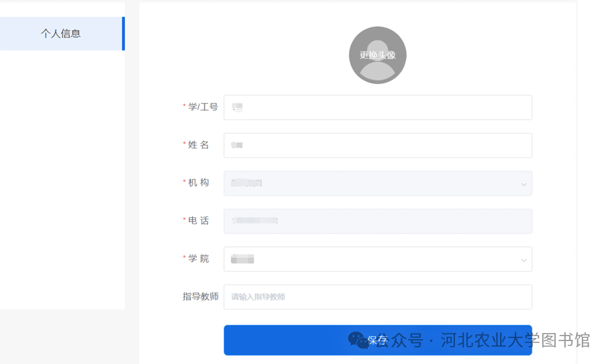
Task: Click the 电话 input field
Action: click(378, 221)
